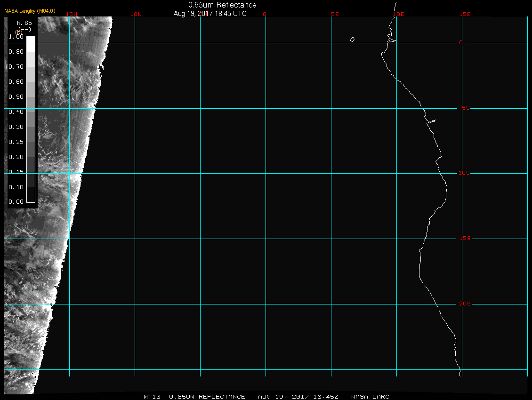Click the NASA LARC text in the footer
Image resolution: width=532 pixels, height=400 pixels.
point(370,397)
